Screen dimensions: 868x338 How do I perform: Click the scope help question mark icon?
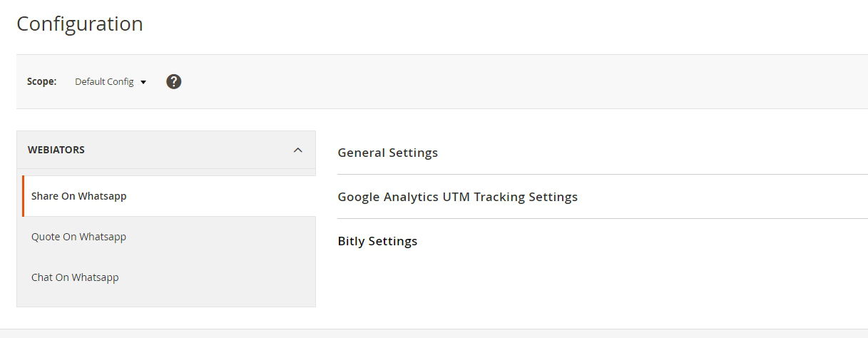174,82
